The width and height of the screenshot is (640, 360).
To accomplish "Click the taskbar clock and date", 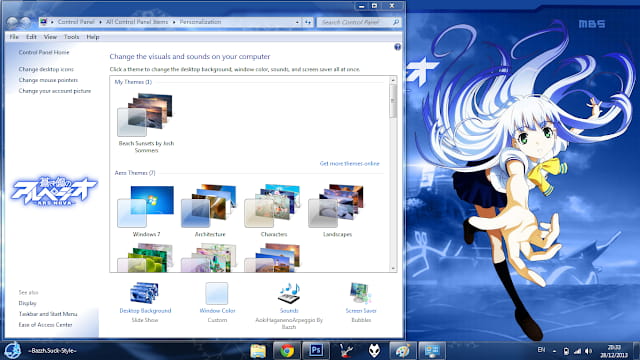I will [x=614, y=351].
